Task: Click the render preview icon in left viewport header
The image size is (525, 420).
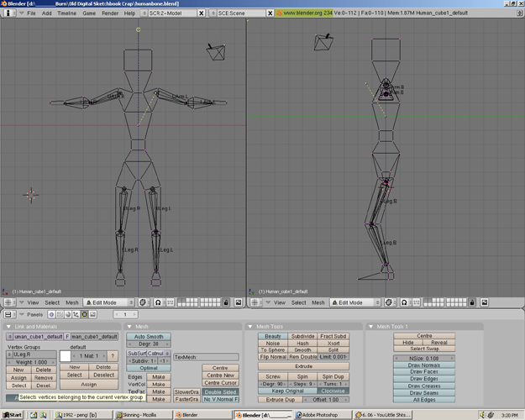Action: (238, 302)
